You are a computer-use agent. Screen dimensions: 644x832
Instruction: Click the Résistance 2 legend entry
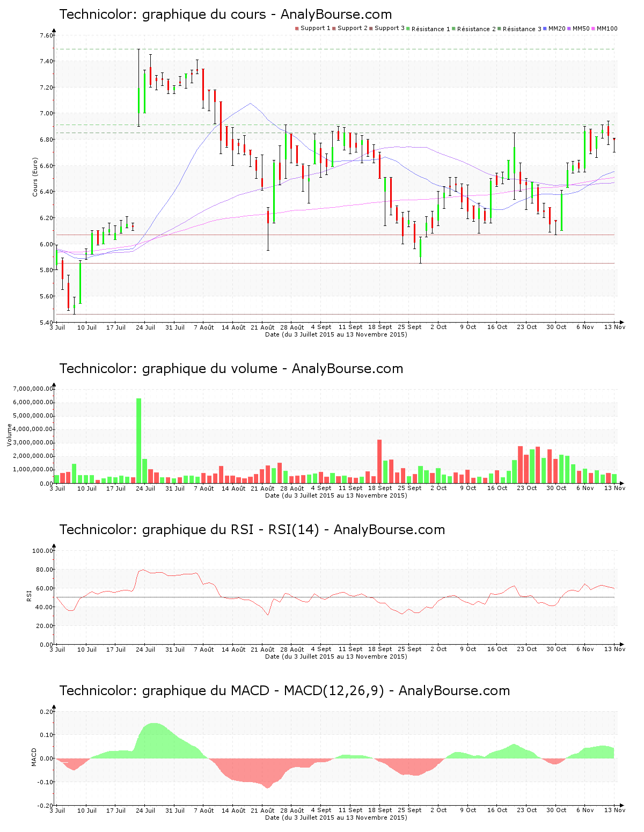click(x=477, y=29)
